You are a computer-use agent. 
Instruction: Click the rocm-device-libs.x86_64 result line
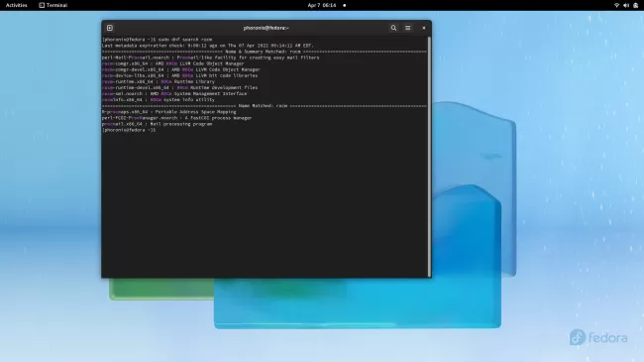(180, 75)
